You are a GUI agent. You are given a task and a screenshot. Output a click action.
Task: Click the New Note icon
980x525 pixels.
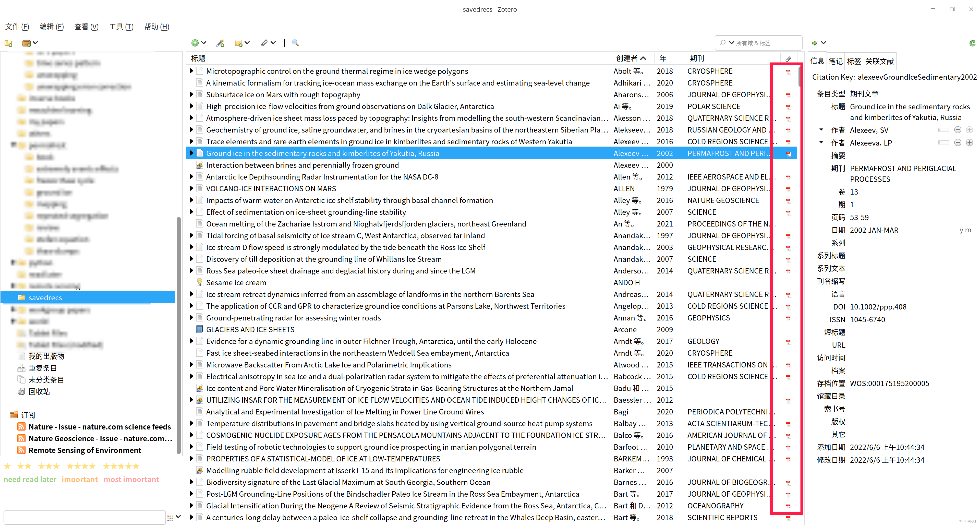(x=238, y=43)
